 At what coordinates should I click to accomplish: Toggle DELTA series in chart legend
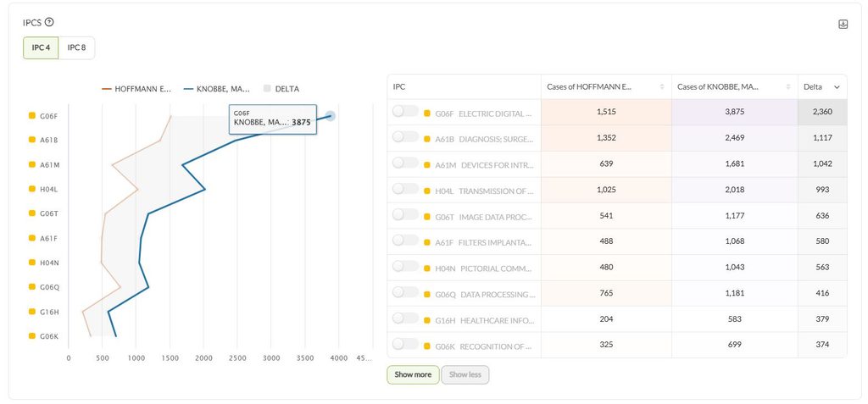coord(281,89)
